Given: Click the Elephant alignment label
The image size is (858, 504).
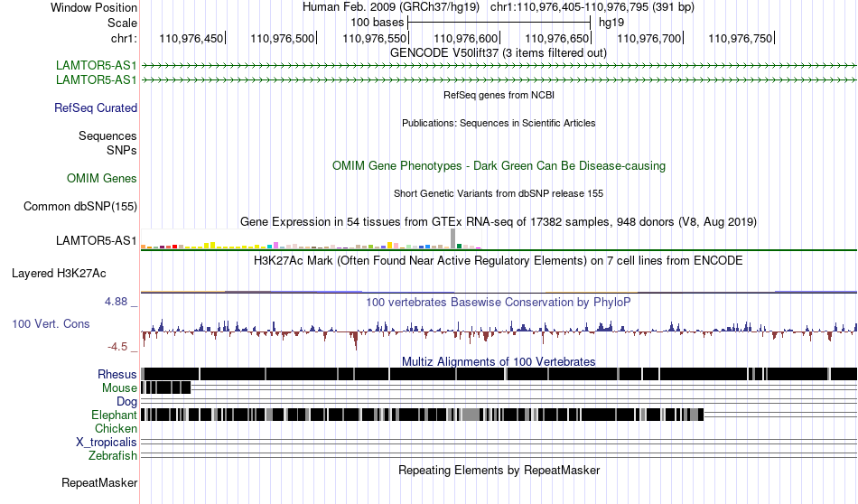Looking at the screenshot, I should click(114, 415).
